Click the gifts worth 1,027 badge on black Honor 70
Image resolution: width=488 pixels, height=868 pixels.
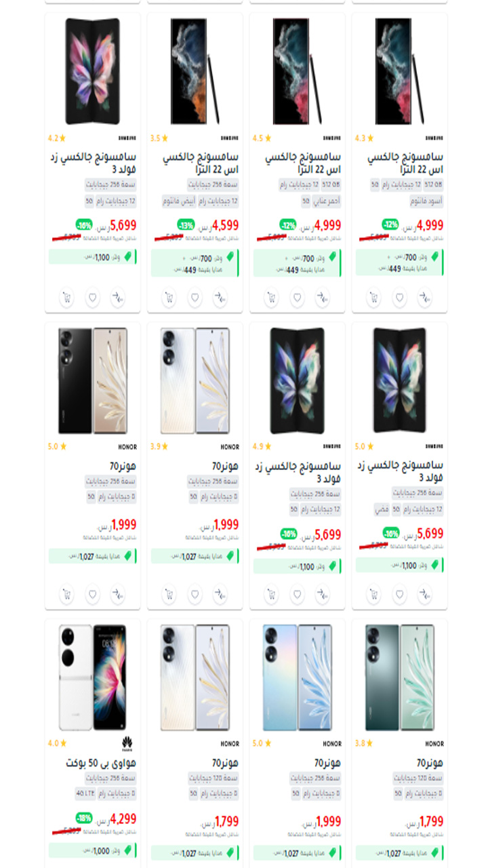93,556
